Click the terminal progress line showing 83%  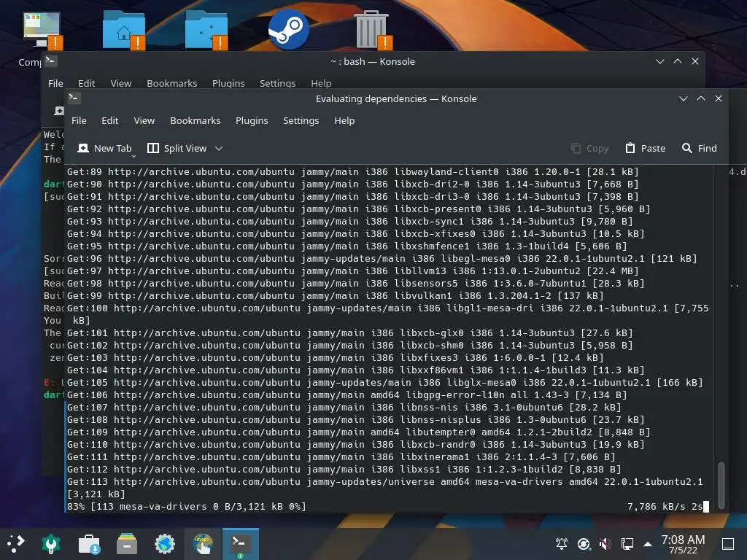[x=186, y=507]
